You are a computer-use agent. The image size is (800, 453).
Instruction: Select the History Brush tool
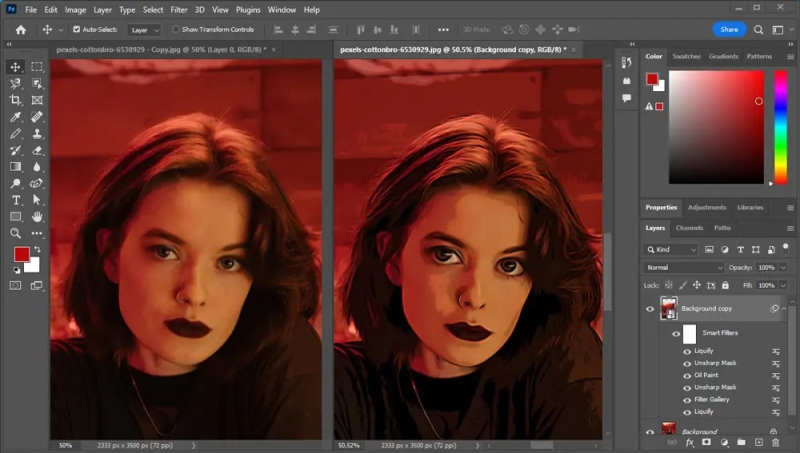15,150
